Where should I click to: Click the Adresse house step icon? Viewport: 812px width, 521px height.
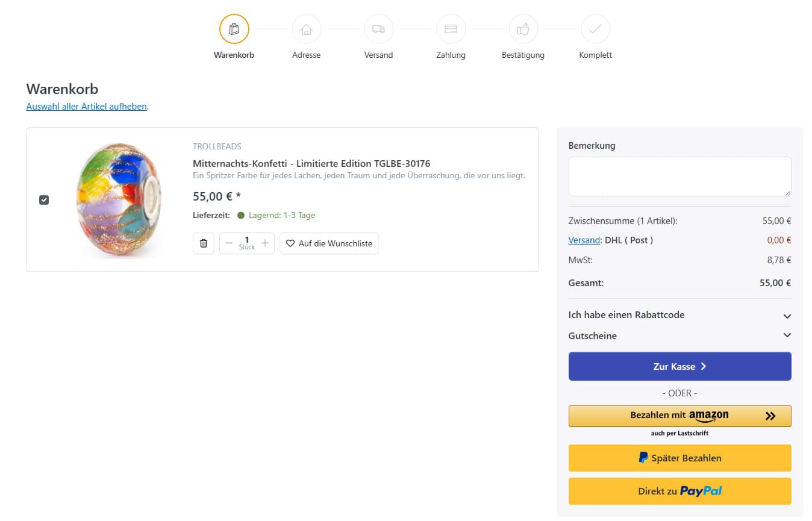tap(306, 29)
